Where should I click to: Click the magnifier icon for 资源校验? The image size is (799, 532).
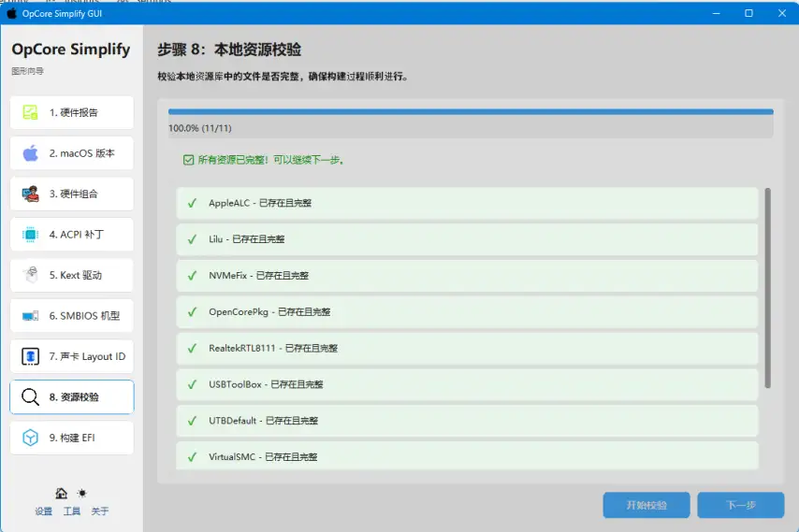coord(30,397)
